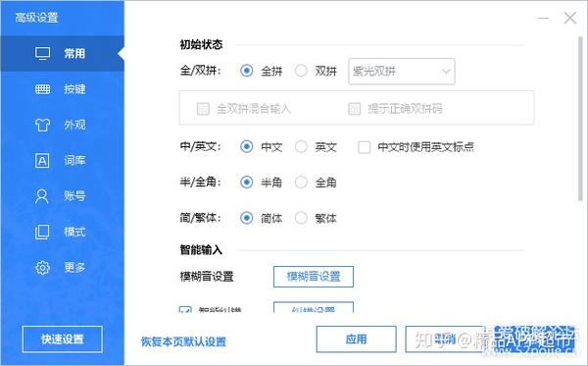
Task: Click the 模糊音设置 button
Action: click(x=314, y=277)
